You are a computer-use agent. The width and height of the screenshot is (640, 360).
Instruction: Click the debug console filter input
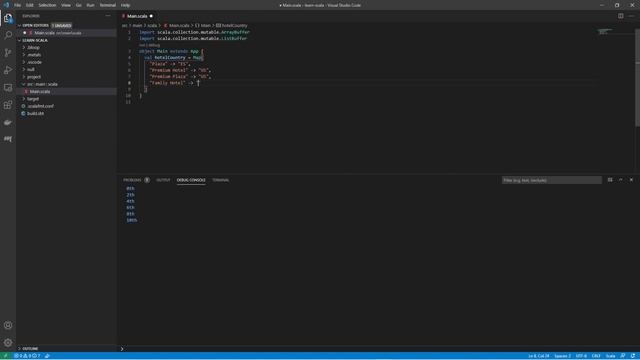551,180
